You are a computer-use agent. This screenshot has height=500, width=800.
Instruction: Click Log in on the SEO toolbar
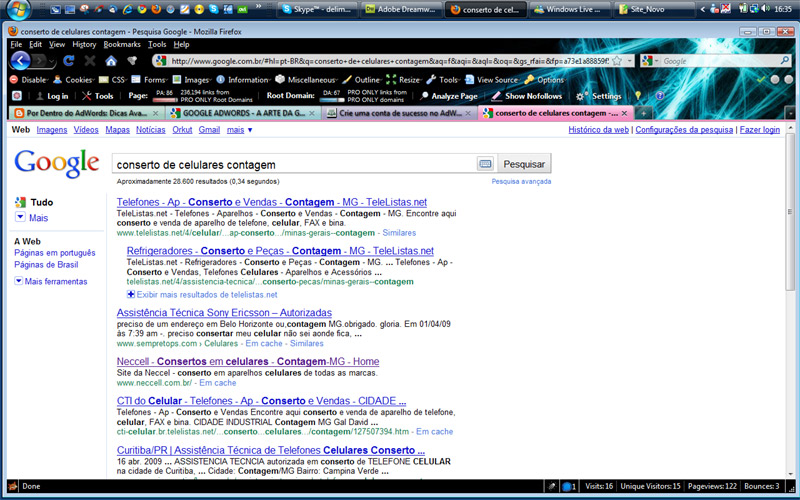coord(53,96)
